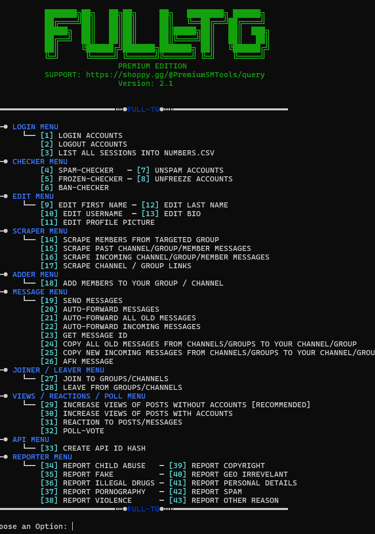The width and height of the screenshot is (375, 534).
Task: Select option [26] AFK MESSAGE
Action: [x=77, y=361]
